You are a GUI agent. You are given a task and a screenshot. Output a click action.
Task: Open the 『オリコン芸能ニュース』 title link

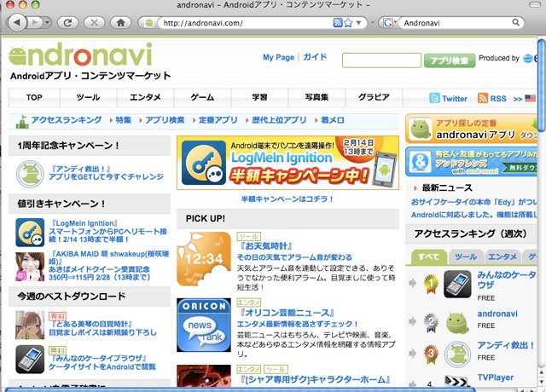coord(287,313)
